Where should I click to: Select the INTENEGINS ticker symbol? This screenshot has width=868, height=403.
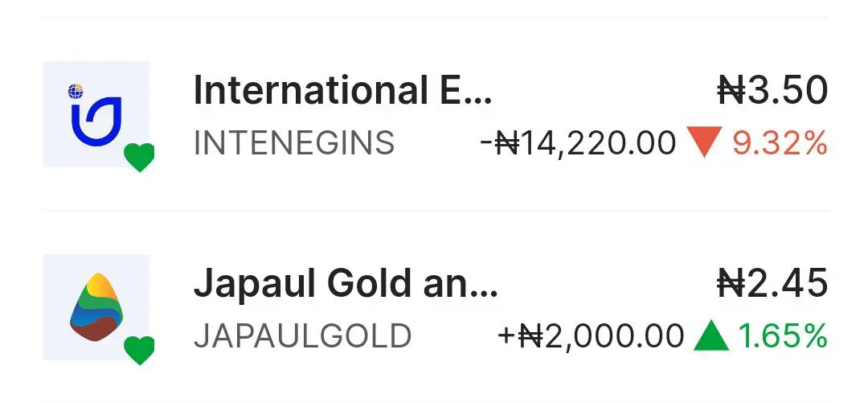(x=294, y=143)
